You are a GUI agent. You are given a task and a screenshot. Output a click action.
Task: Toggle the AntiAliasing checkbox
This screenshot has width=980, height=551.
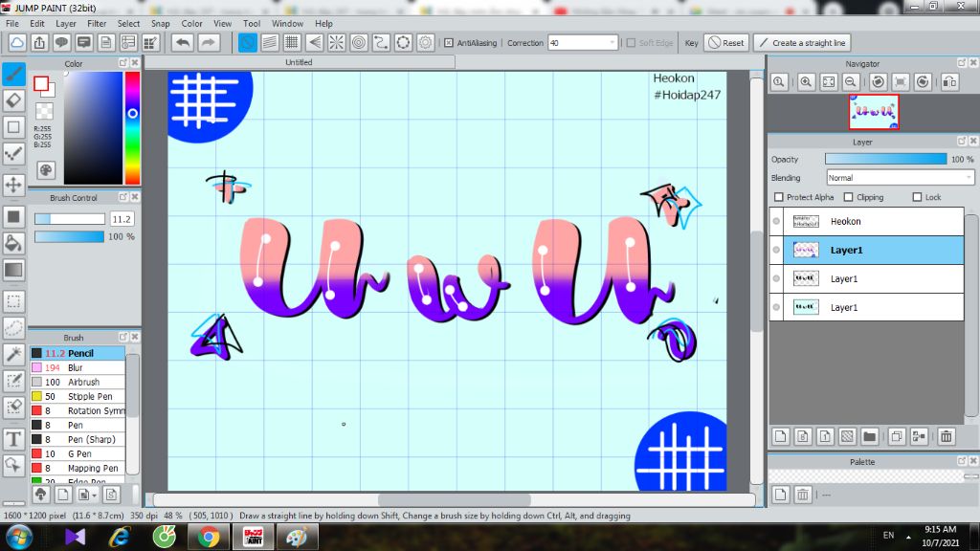click(x=449, y=42)
